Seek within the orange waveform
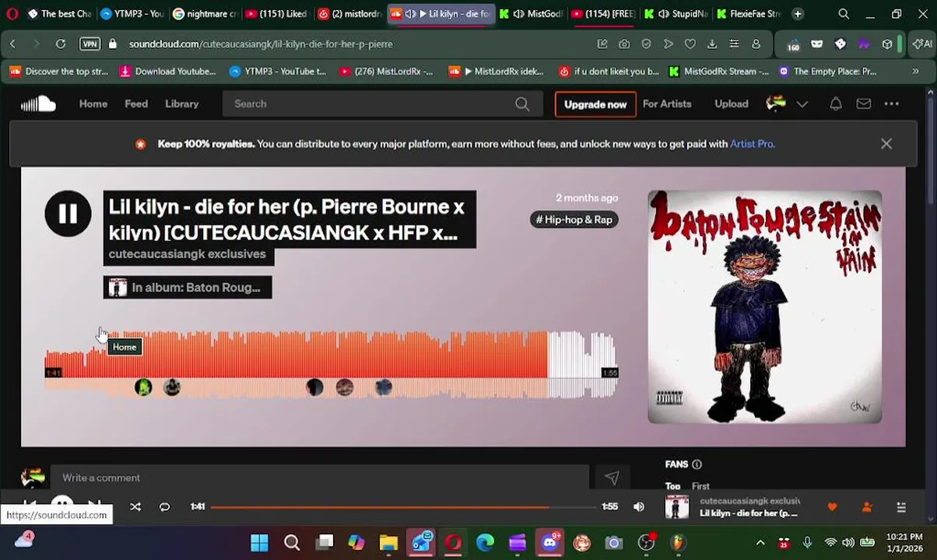Image resolution: width=937 pixels, height=560 pixels. (296, 355)
